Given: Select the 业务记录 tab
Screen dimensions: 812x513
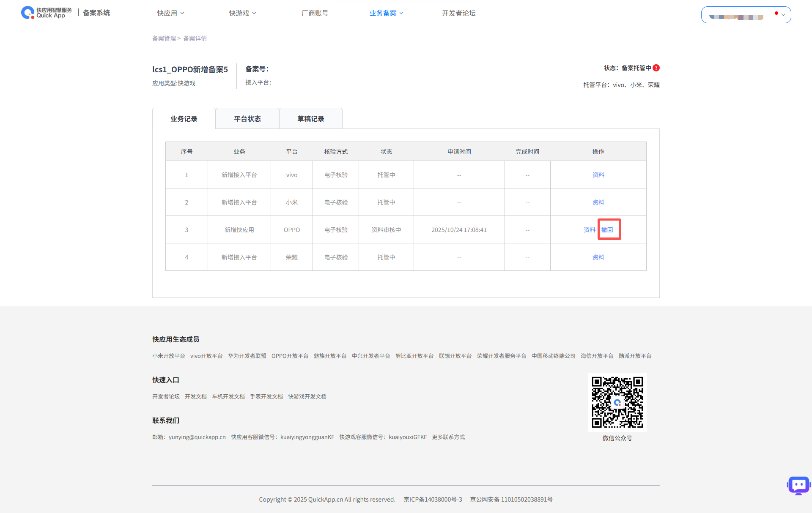Looking at the screenshot, I should click(184, 119).
